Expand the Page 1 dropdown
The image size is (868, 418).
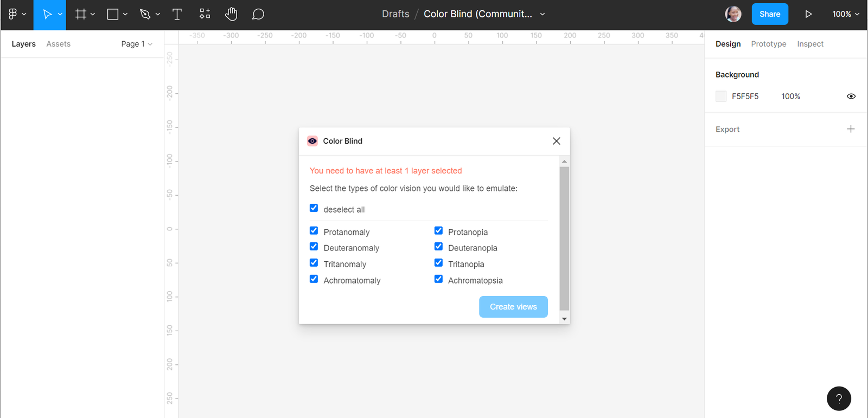(137, 44)
